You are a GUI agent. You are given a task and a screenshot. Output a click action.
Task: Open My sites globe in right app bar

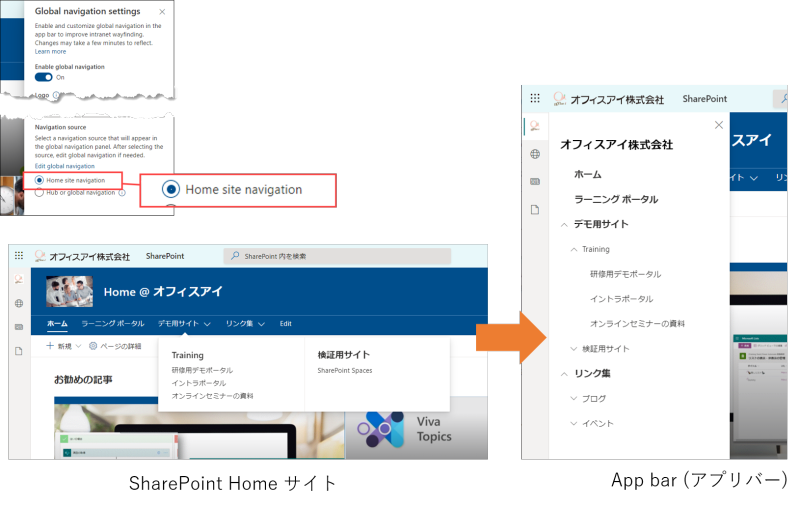535,154
